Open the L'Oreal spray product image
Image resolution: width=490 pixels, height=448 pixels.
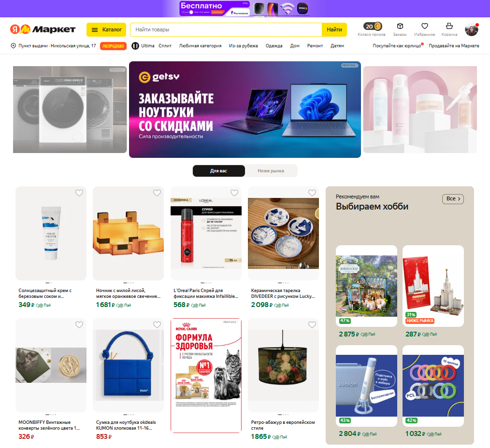click(206, 234)
